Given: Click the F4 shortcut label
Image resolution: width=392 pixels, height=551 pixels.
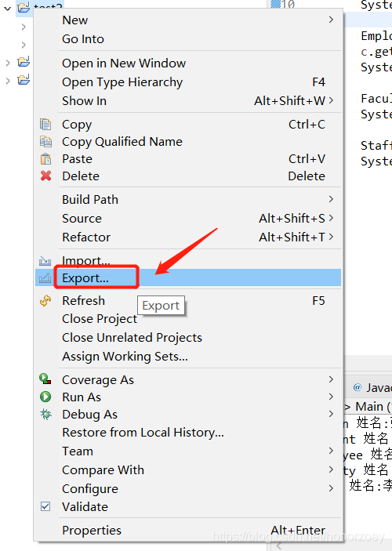Looking at the screenshot, I should tap(318, 82).
